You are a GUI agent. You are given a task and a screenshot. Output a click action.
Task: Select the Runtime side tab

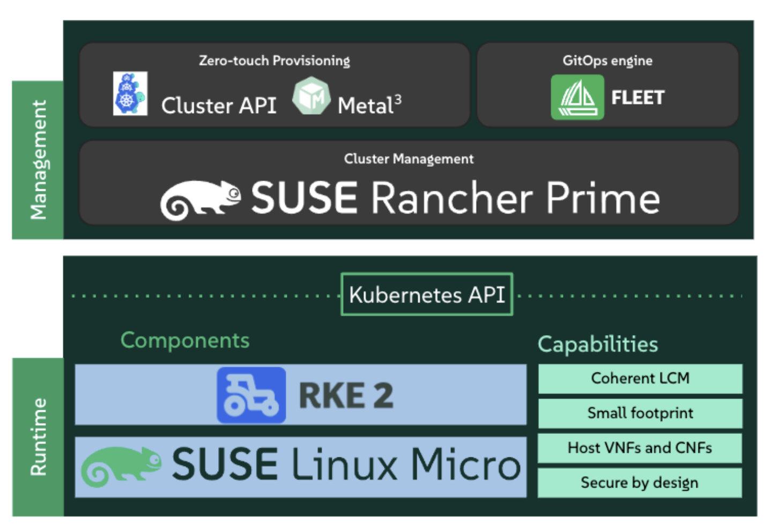[x=38, y=437]
